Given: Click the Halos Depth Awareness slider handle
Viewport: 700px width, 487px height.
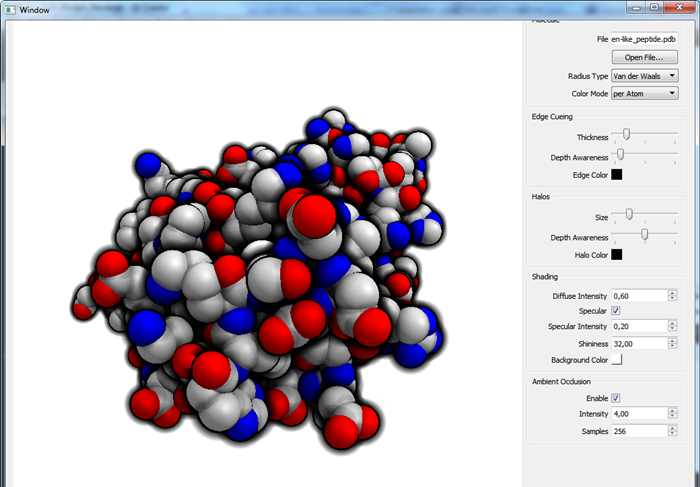Looking at the screenshot, I should (644, 234).
